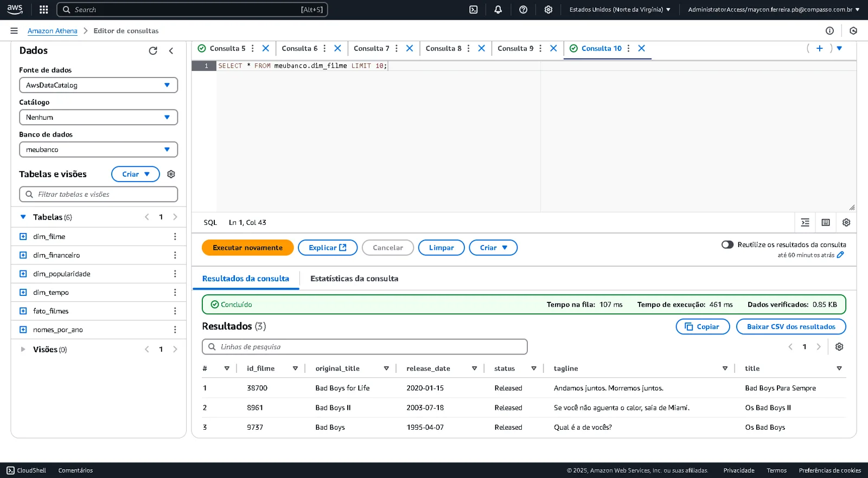Open results table preferences gear
868x478 pixels.
coord(839,347)
